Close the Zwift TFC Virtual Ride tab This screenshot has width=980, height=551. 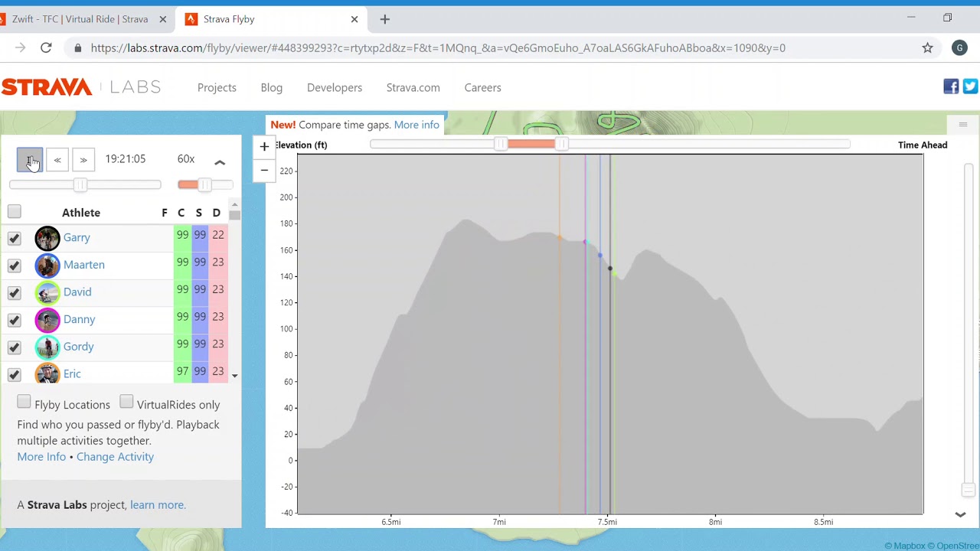click(x=162, y=19)
